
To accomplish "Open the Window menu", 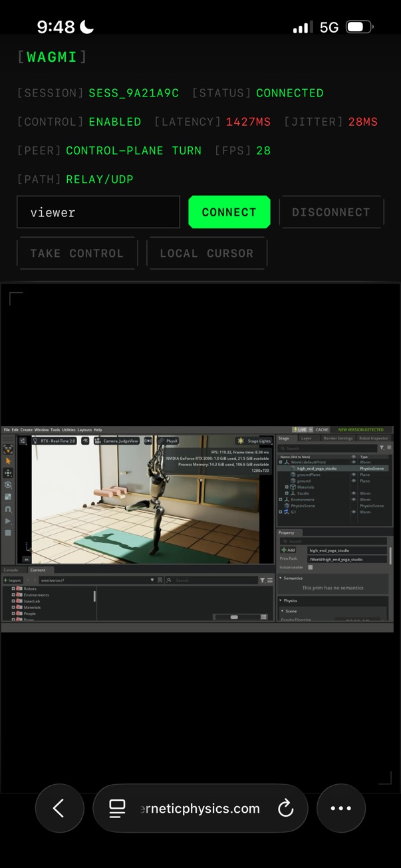I will (x=42, y=430).
